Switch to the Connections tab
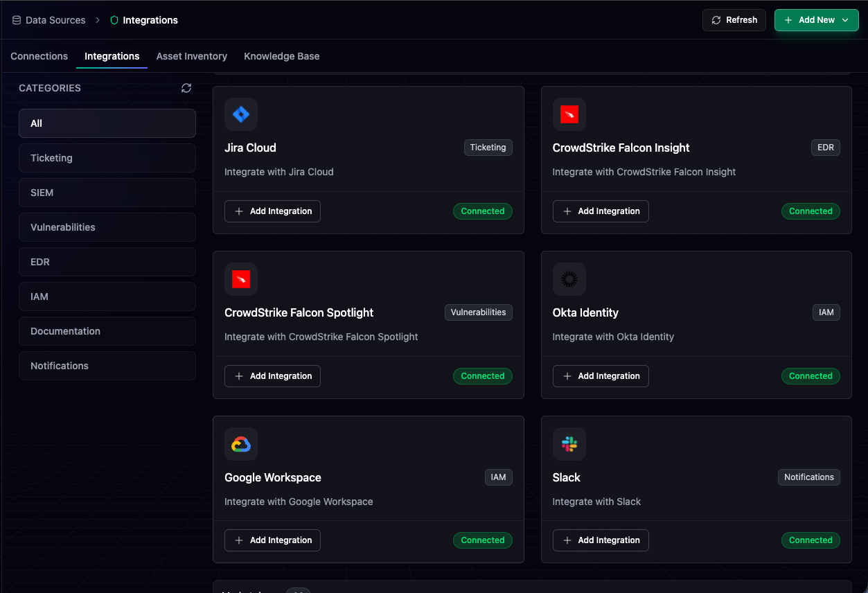This screenshot has width=868, height=593. click(39, 56)
